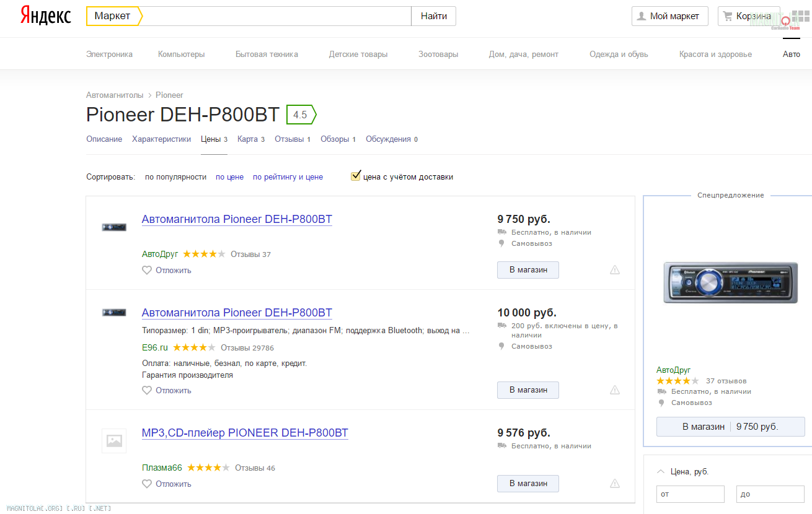812x514 pixels.
Task: Open the Характеристики tab
Action: [x=161, y=139]
